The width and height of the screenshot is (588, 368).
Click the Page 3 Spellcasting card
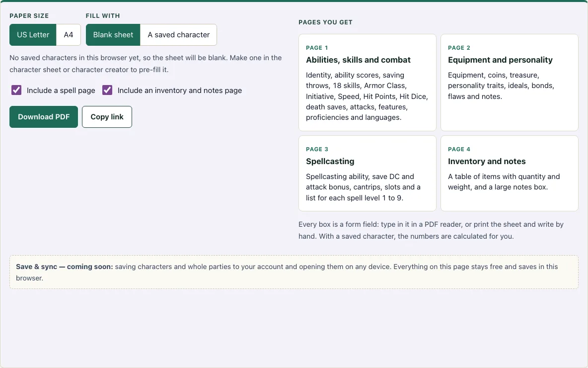point(367,174)
